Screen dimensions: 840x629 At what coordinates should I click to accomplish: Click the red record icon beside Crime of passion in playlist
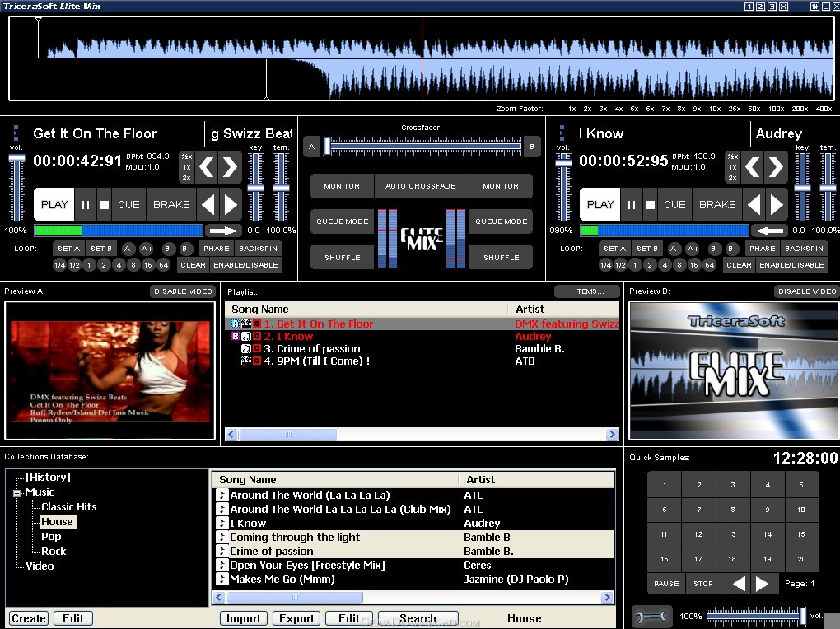point(257,349)
